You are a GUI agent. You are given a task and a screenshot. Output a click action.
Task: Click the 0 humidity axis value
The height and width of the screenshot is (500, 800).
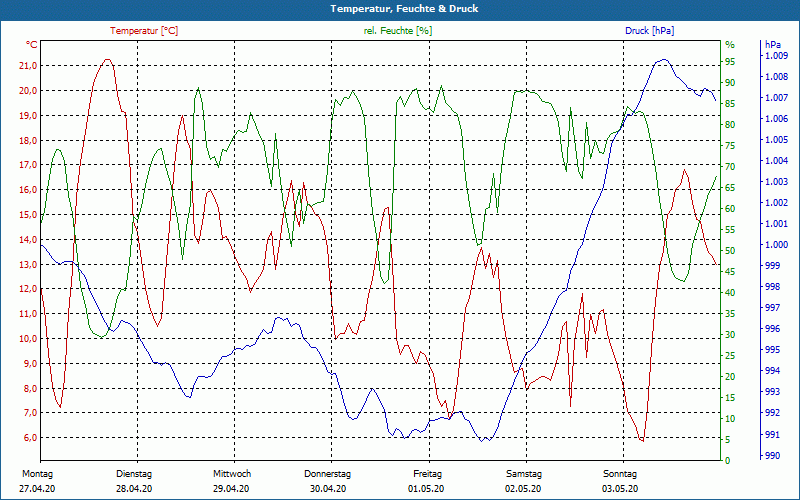tap(728, 461)
